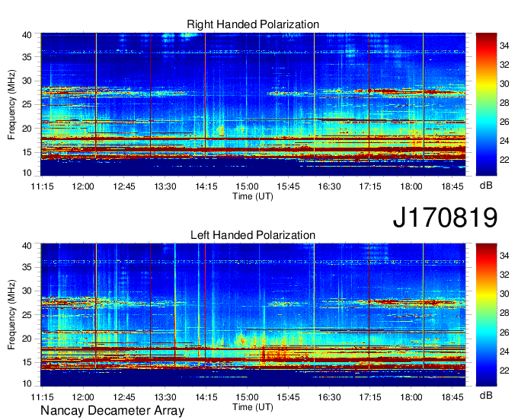The width and height of the screenshot is (518, 420).
Task: Click the 15 MHz tick on right-handed plot
Action: pyautogui.click(x=27, y=152)
